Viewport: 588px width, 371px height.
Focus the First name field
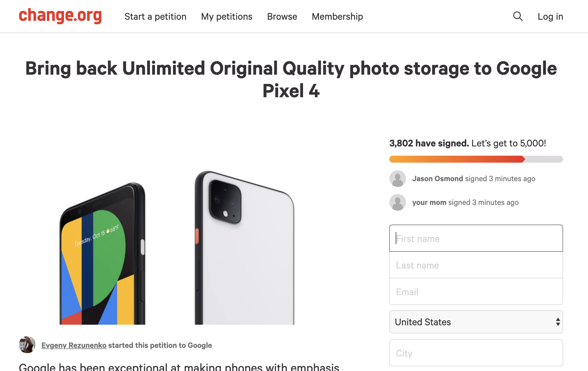click(x=476, y=238)
